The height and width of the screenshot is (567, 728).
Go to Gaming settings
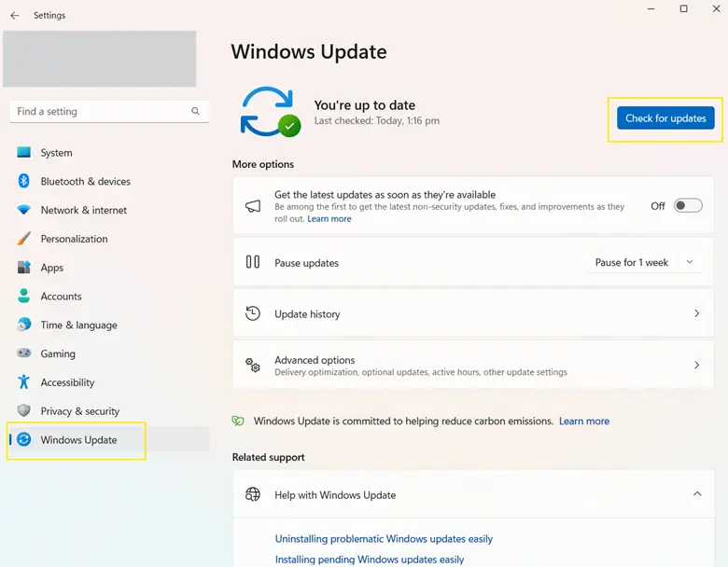click(x=109, y=353)
